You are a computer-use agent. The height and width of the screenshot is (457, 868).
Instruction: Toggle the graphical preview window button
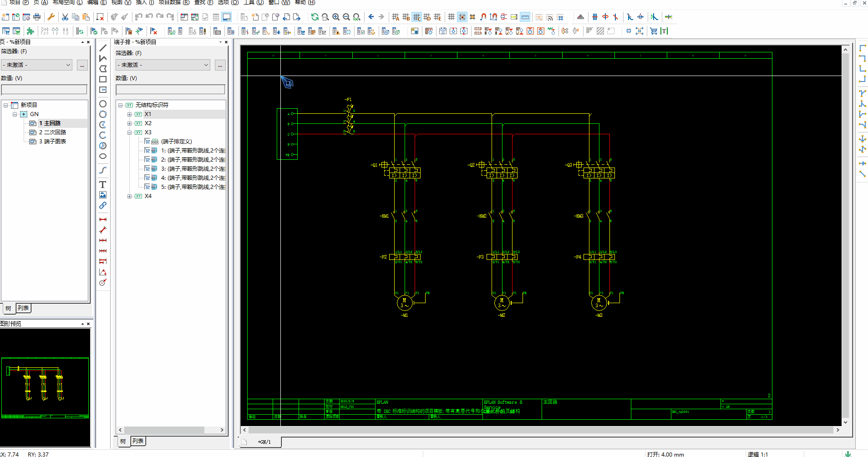click(226, 17)
